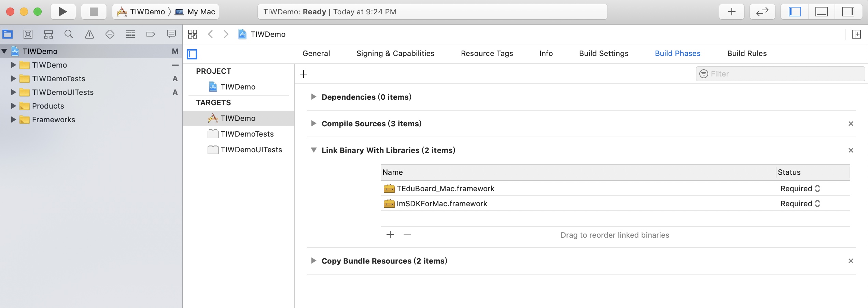The width and height of the screenshot is (868, 308).
Task: Add a new build phase
Action: coord(304,74)
